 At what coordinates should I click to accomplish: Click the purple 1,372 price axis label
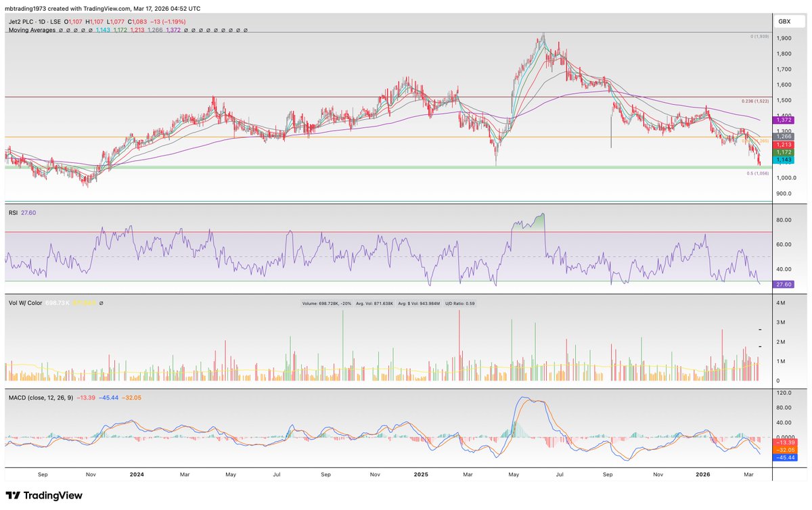(x=784, y=119)
